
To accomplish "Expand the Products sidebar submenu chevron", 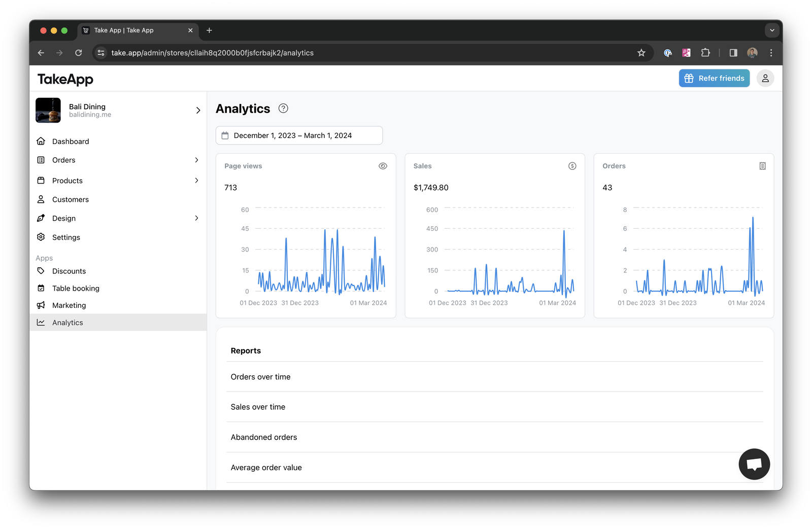I will (x=197, y=181).
